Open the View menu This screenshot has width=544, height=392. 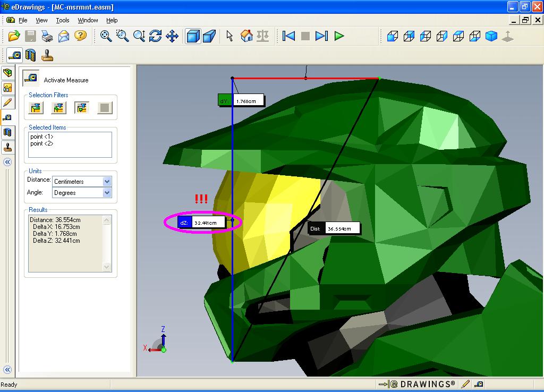[x=41, y=21]
